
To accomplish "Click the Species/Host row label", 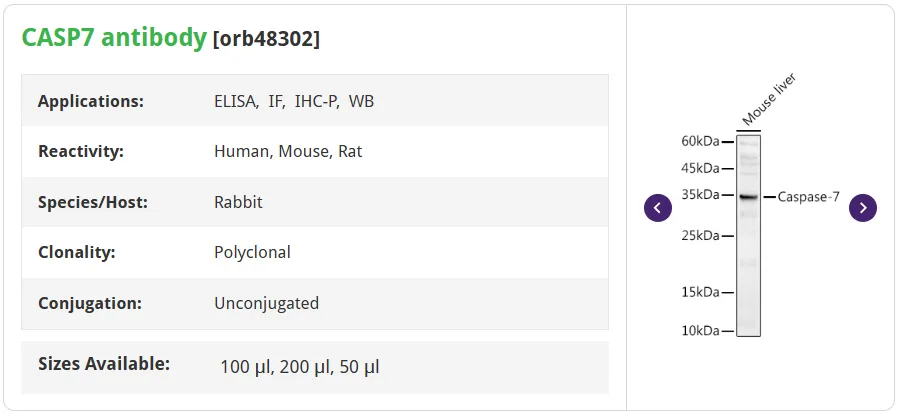I will click(x=93, y=202).
